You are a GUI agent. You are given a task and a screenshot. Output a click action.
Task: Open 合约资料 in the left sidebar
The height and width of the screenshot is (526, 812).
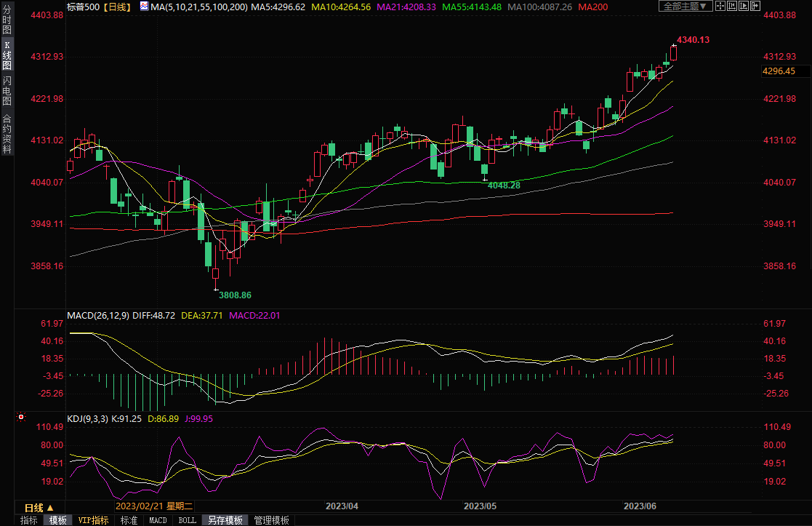pyautogui.click(x=7, y=134)
